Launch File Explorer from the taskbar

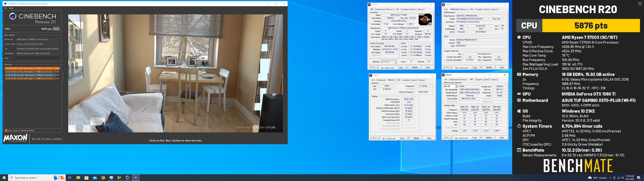point(78,178)
